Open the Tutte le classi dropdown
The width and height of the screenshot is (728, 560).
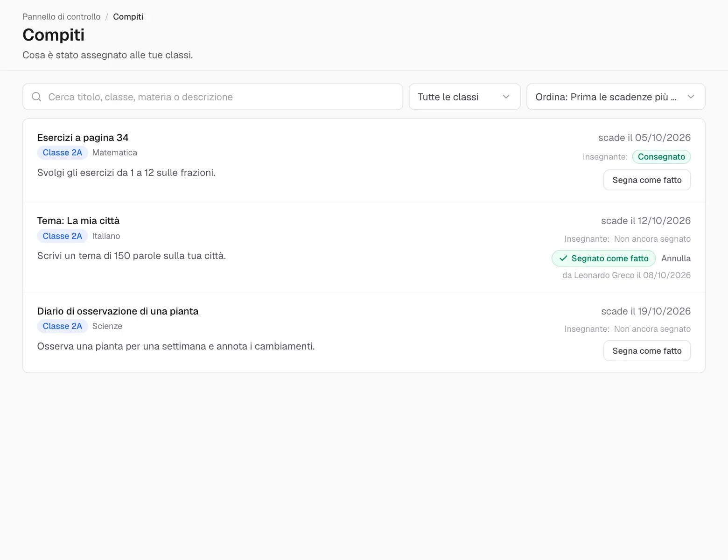click(x=464, y=97)
